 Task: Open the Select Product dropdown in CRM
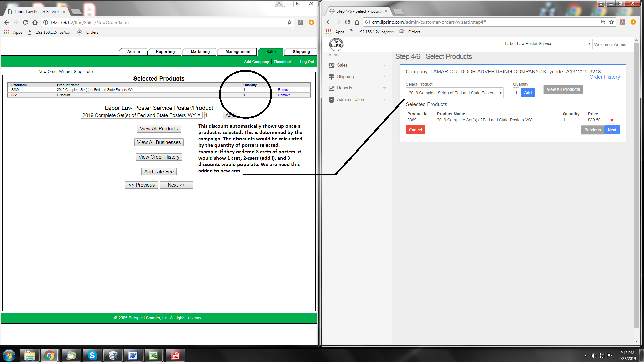(x=454, y=93)
